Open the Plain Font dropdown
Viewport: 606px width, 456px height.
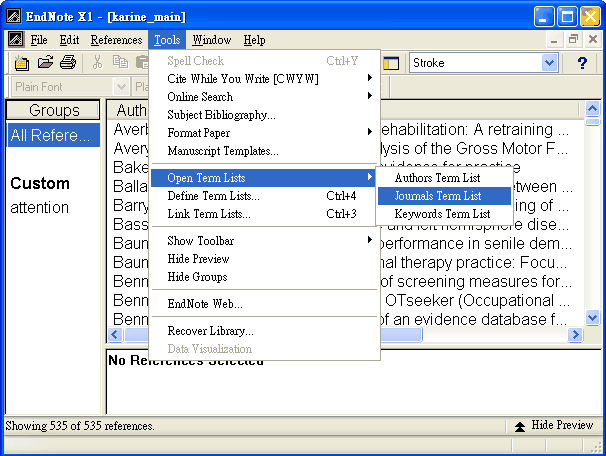[121, 87]
